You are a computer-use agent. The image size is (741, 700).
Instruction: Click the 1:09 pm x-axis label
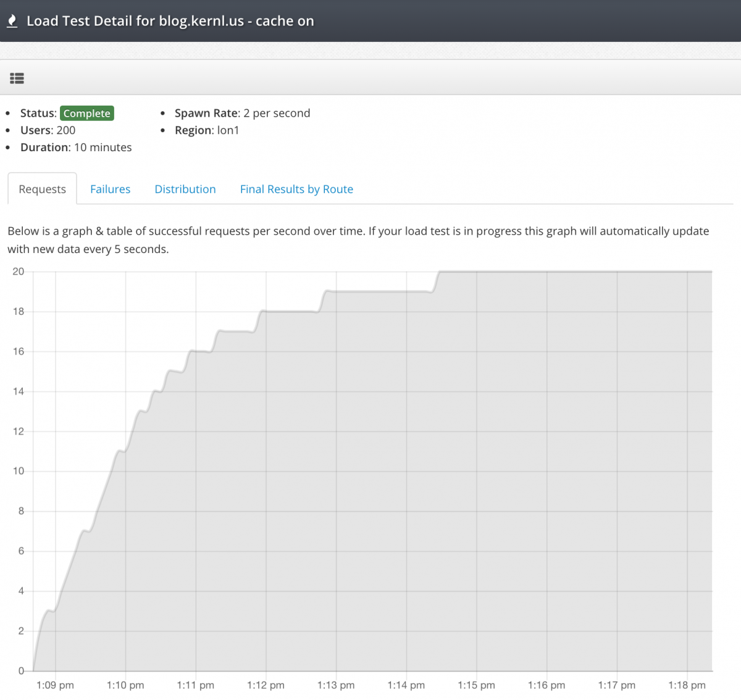(55, 685)
